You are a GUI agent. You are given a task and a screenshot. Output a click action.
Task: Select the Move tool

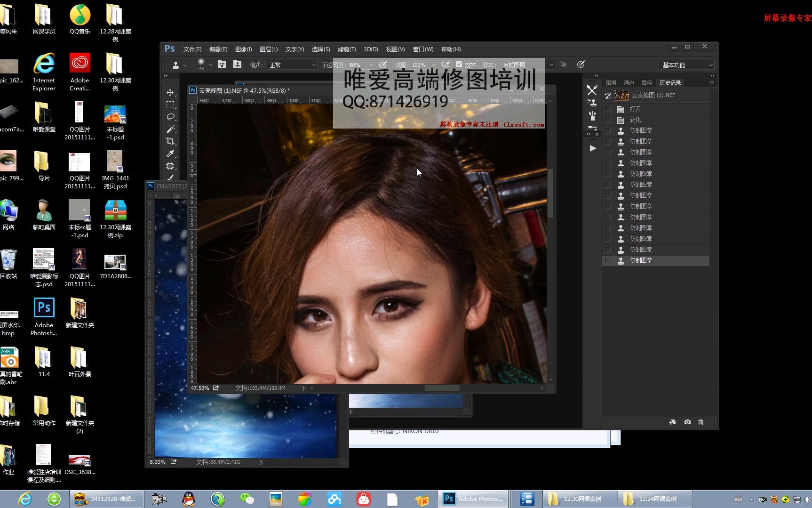(x=170, y=92)
